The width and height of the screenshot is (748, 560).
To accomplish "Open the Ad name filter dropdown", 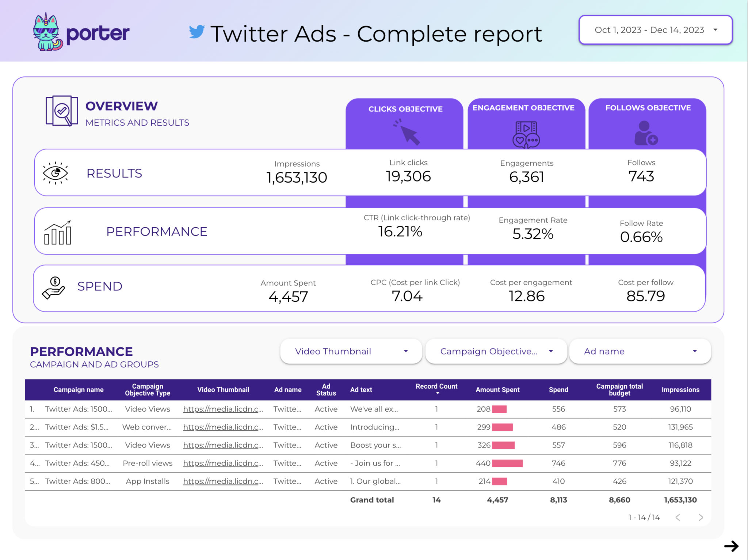I will (x=640, y=351).
